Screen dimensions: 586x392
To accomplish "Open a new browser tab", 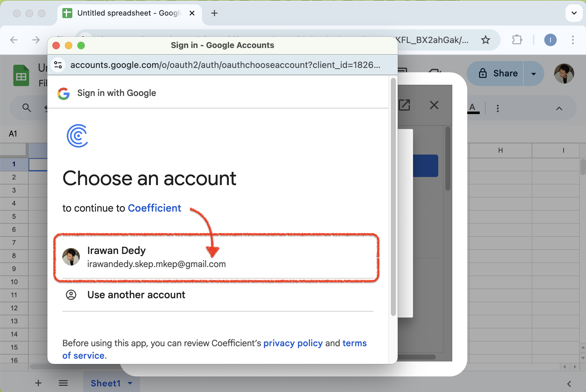I will (214, 13).
